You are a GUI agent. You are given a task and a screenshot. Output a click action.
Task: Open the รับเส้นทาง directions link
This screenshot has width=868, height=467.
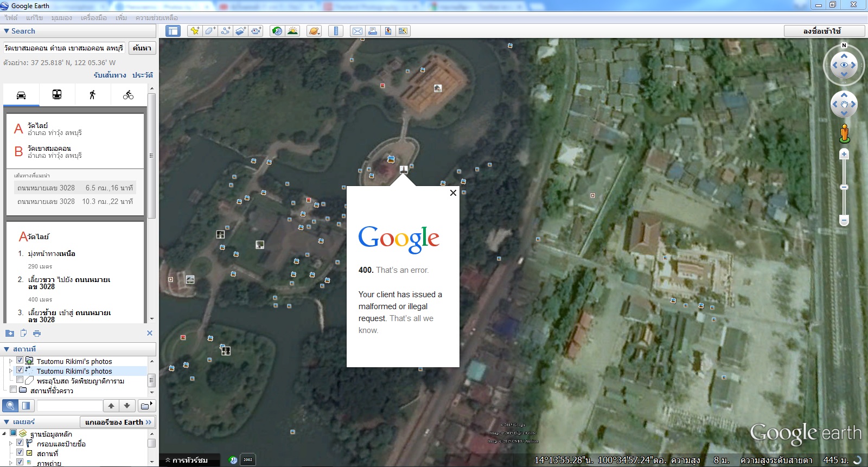tap(110, 75)
